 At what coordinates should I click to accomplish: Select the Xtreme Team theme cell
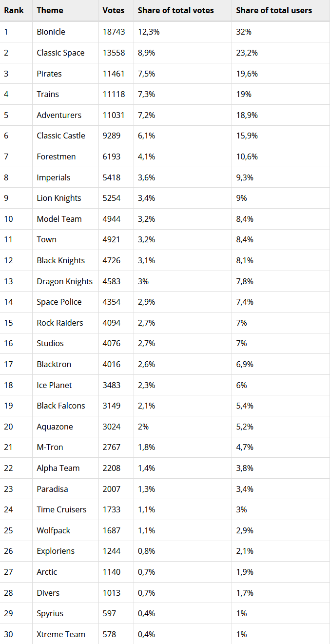[61, 634]
